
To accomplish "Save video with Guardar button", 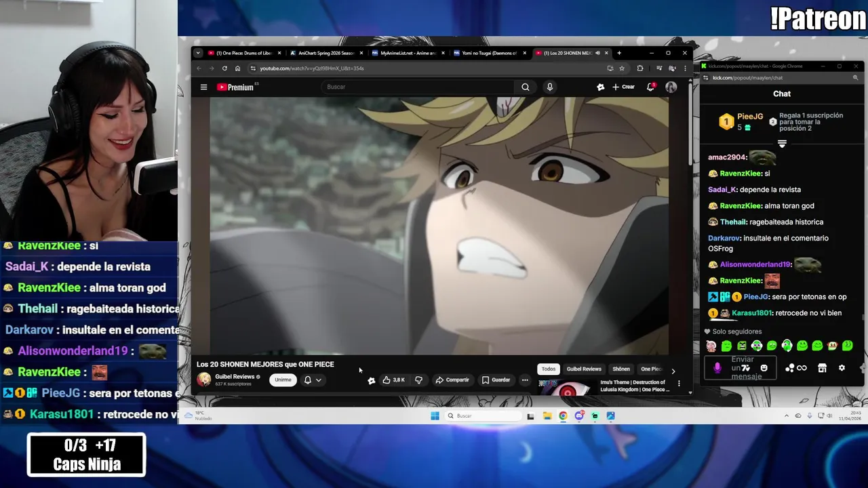I will point(496,380).
